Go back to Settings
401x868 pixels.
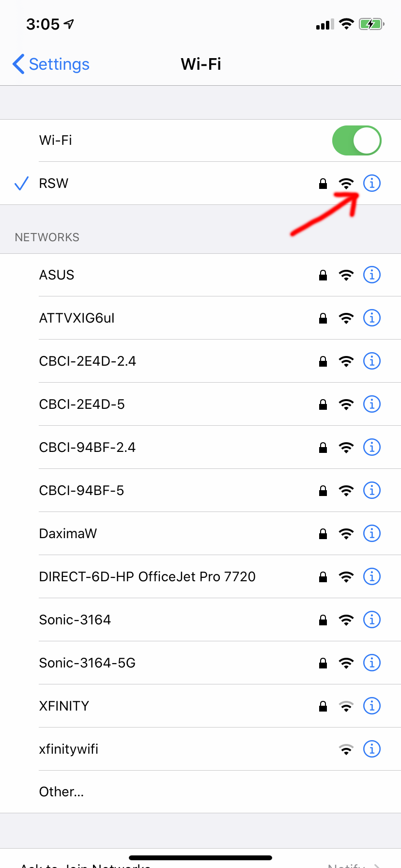point(51,64)
